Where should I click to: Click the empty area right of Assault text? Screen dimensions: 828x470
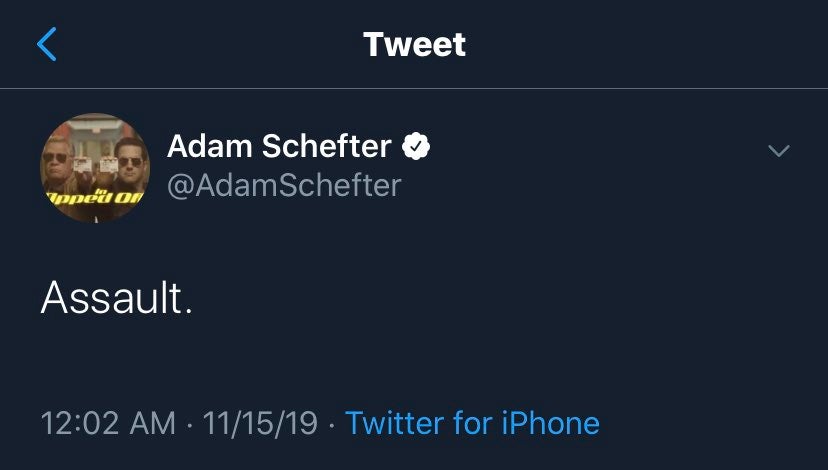point(500,297)
